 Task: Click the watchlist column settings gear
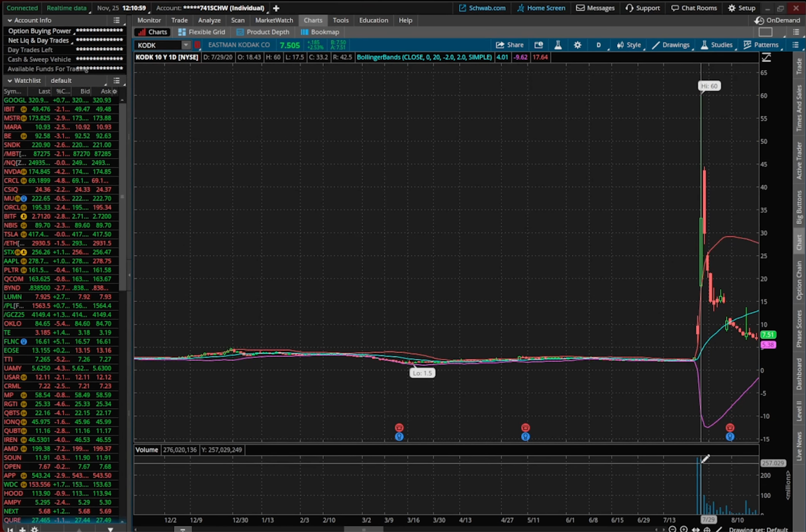click(115, 91)
